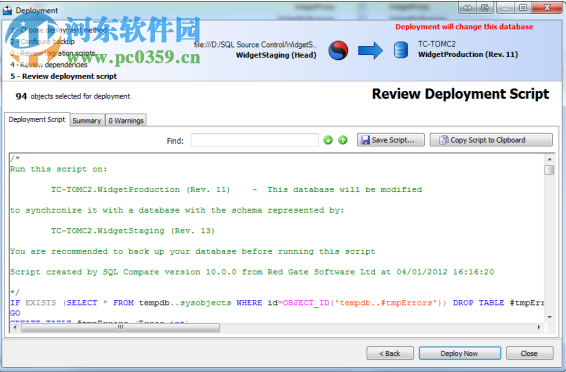566x372 pixels.
Task: Click the 'Script created by SQL Compare' line
Action: tap(252, 272)
